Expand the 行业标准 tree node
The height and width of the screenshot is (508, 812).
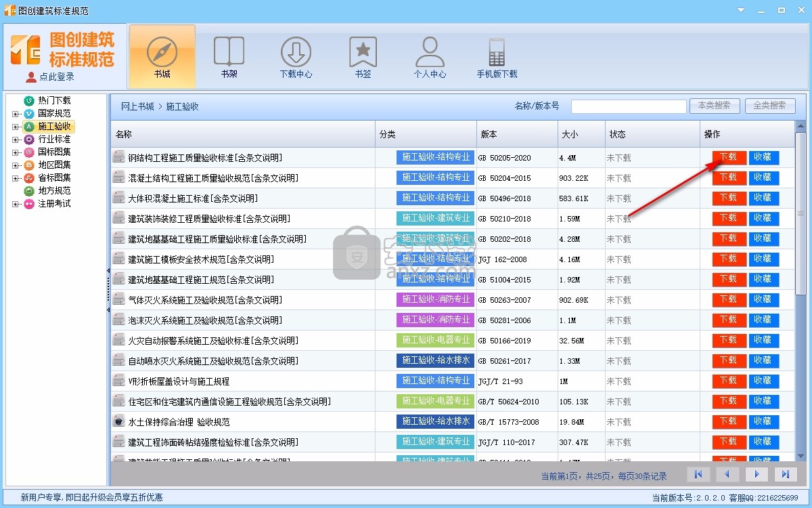pyautogui.click(x=16, y=140)
